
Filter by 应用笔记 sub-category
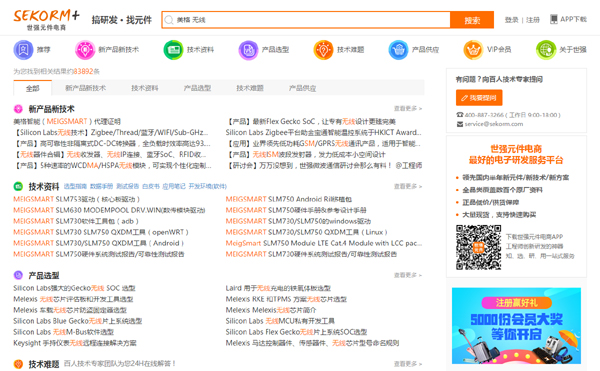[174, 186]
